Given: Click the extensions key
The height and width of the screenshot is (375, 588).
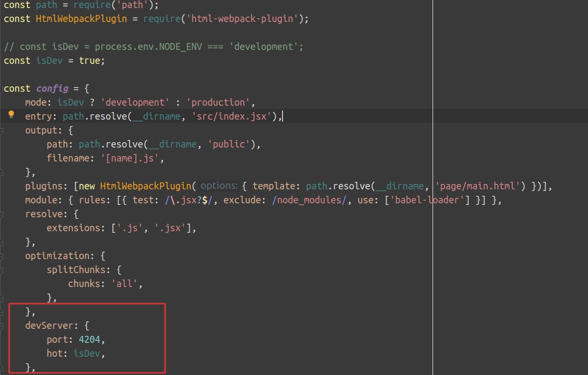Looking at the screenshot, I should 73,228.
